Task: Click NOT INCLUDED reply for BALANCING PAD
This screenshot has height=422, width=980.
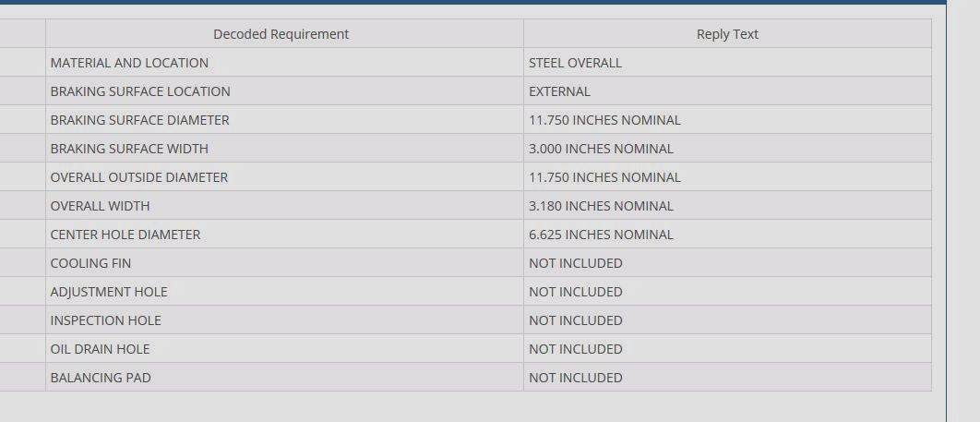Action: 575,378
